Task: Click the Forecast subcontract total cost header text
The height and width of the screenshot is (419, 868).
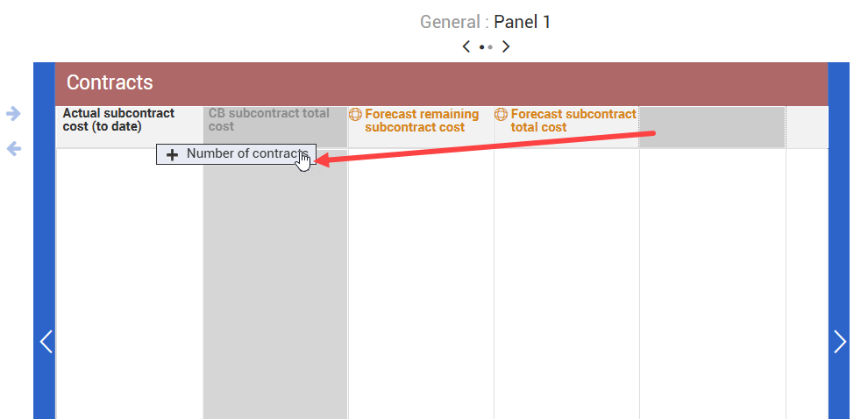Action: click(573, 120)
